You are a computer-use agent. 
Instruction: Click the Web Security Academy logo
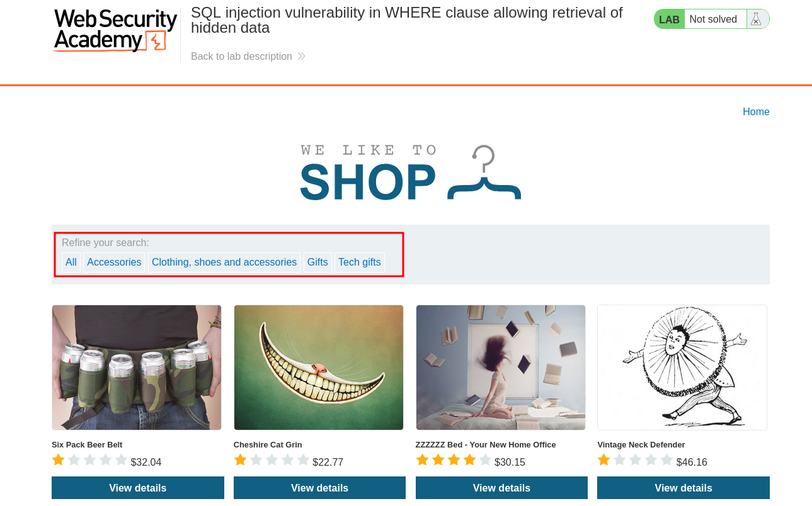point(115,30)
